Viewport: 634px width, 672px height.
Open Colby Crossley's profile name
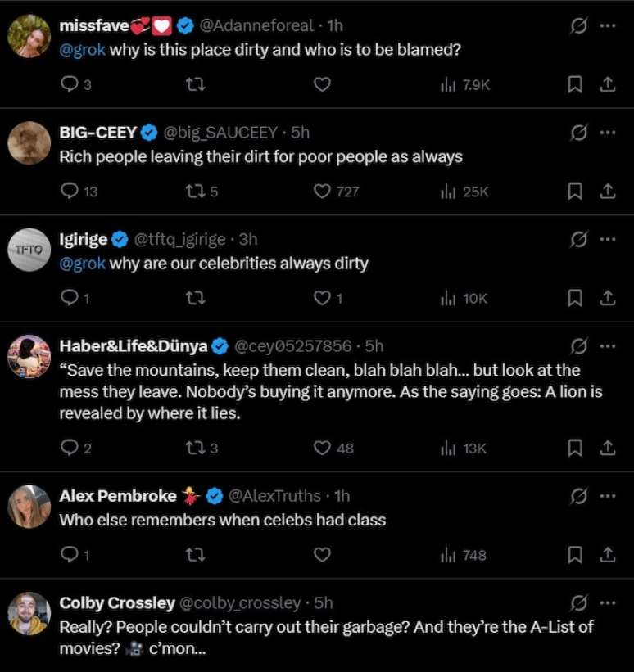[117, 603]
